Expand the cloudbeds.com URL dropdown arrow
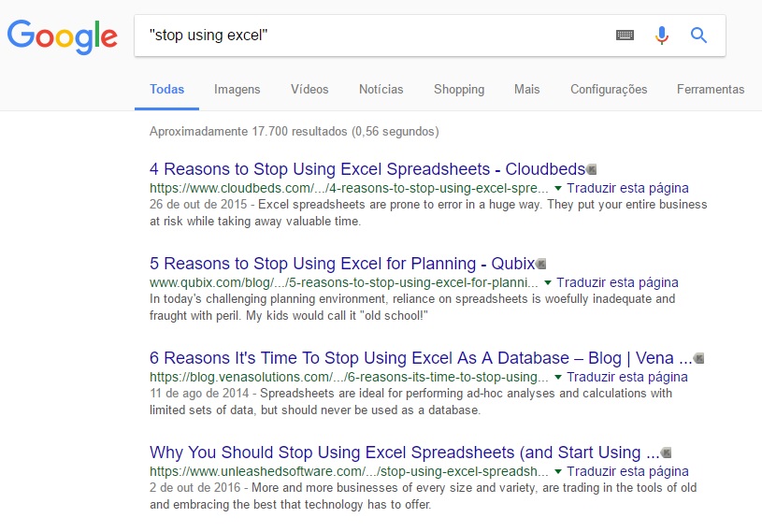Screen dimensions: 762x532 [558, 189]
